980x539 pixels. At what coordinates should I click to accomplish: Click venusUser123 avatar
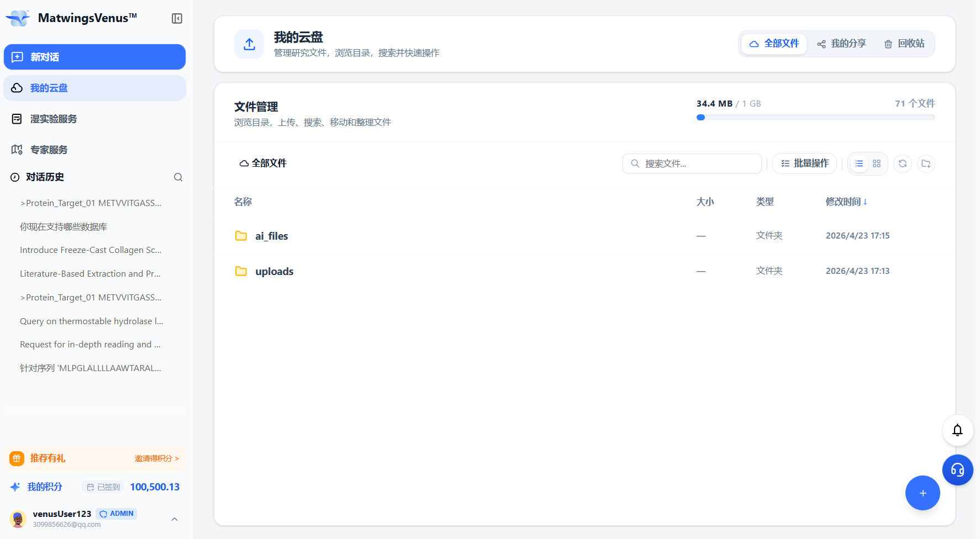coord(18,519)
